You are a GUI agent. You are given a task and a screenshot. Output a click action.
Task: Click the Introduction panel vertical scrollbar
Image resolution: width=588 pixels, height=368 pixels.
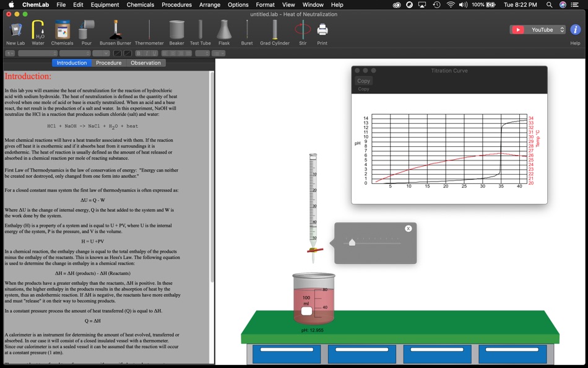212,177
